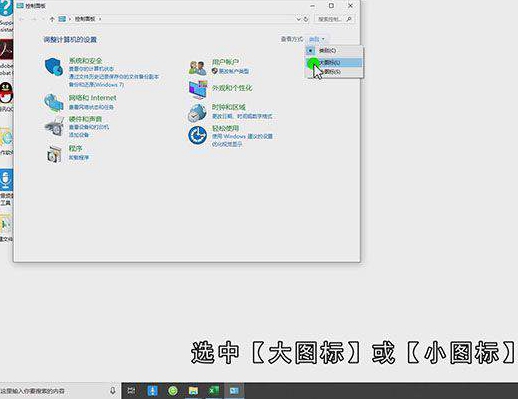Image resolution: width=518 pixels, height=399 pixels.
Task: Click View devices and printers link
Action: [x=89, y=127]
